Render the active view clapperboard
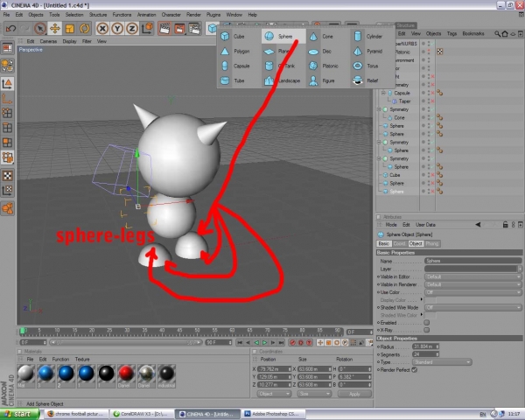 point(164,29)
